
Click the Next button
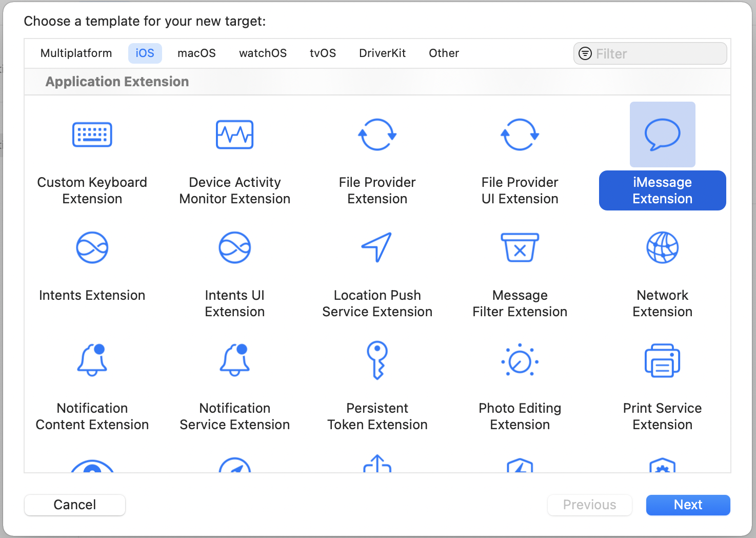click(x=688, y=505)
